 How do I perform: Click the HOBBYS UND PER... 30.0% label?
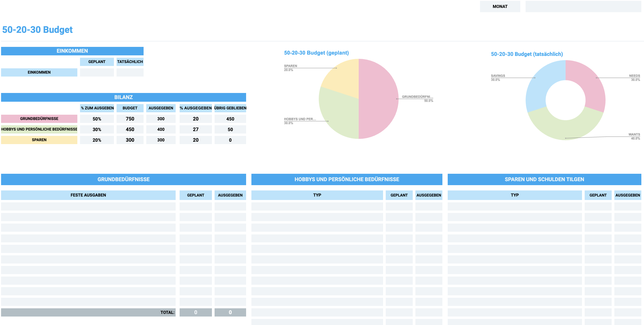pyautogui.click(x=300, y=121)
